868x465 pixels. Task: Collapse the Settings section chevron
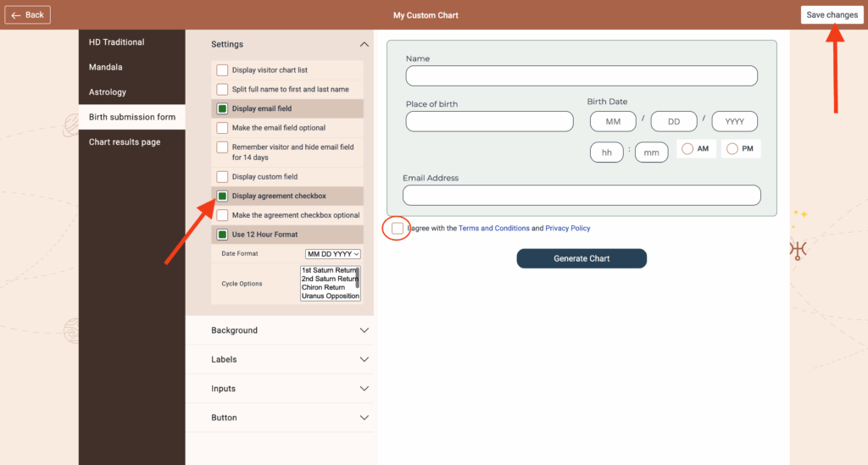[364, 45]
